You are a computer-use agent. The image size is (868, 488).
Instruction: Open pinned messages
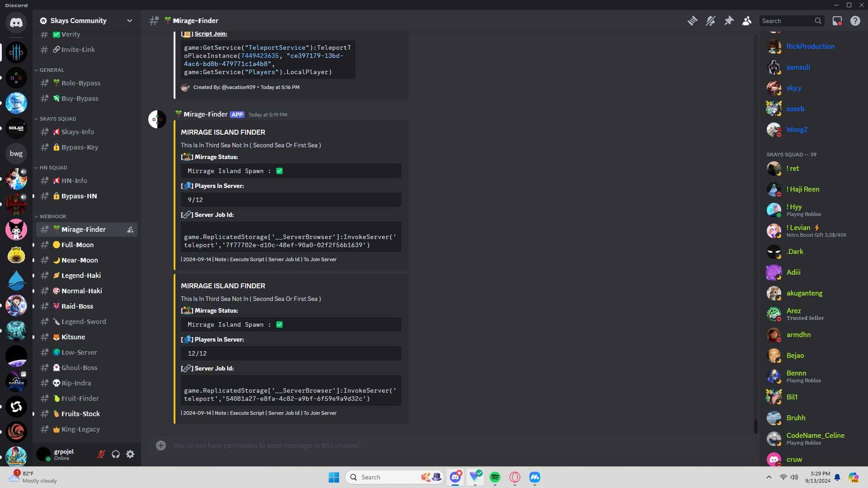pos(729,21)
